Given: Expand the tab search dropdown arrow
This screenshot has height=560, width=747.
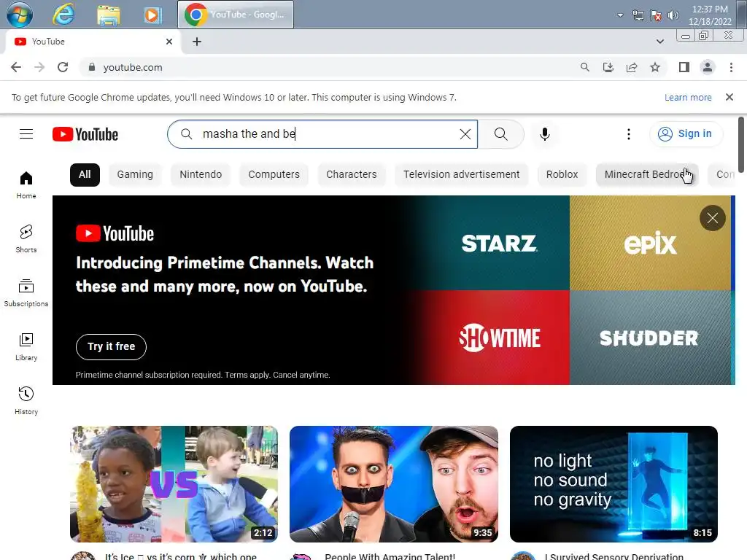Looking at the screenshot, I should (659, 42).
